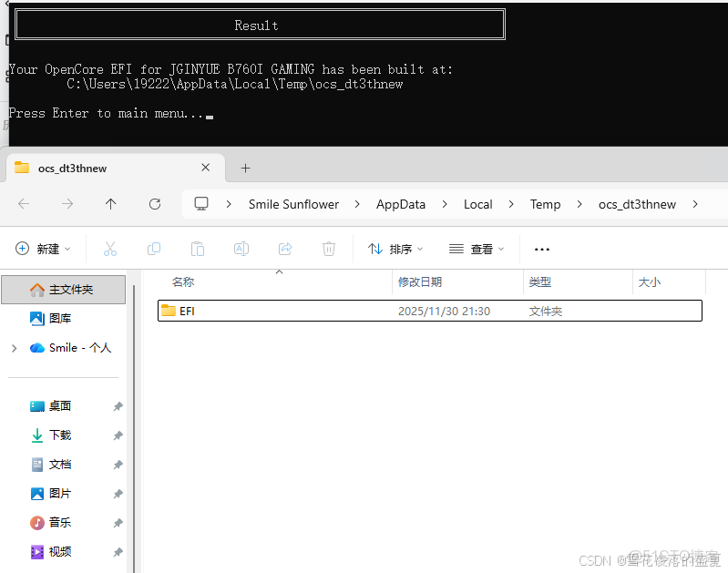The width and height of the screenshot is (728, 573).
Task: Paste from clipboard icon
Action: click(198, 249)
